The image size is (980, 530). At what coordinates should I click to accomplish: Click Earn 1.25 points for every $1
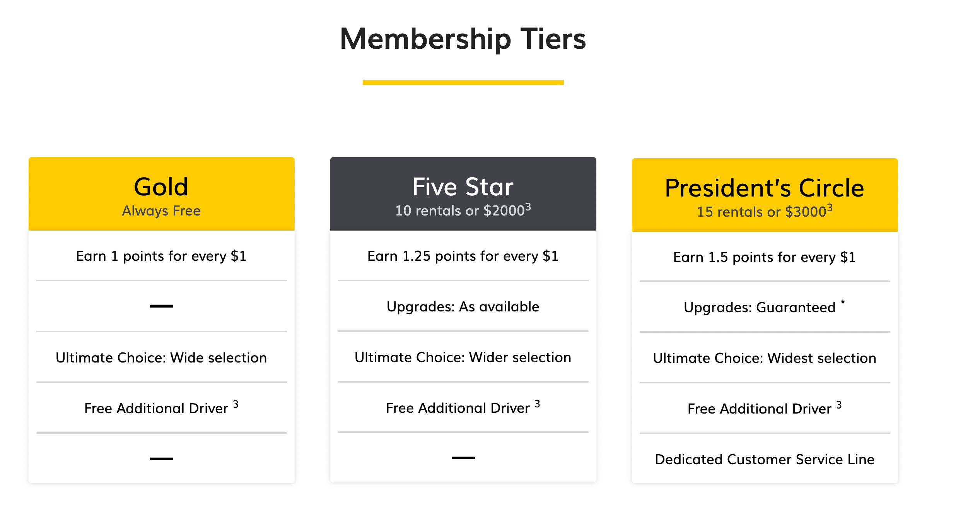[463, 256]
